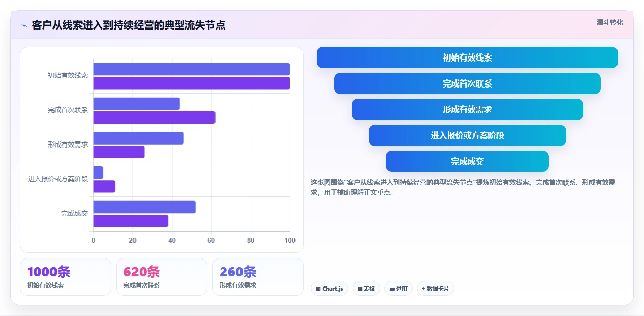Select the 完成首次联系 funnel stage bar
This screenshot has height=316, width=644.
click(x=467, y=83)
